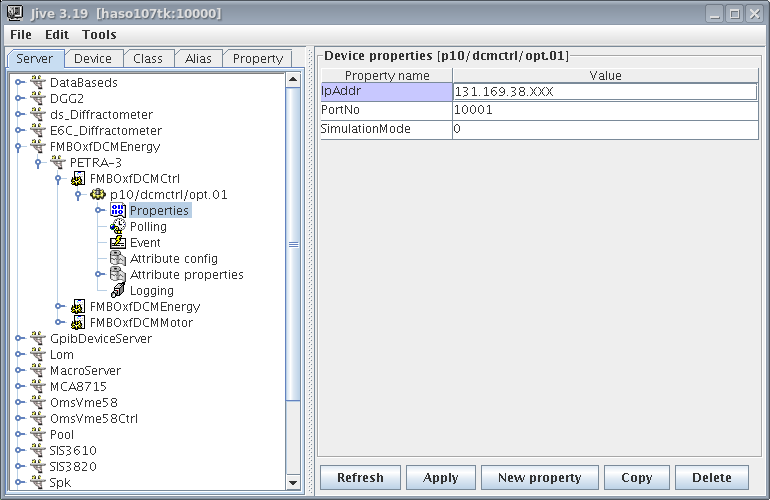Expand the FMBOxfDCMMotor class node

[x=58, y=322]
